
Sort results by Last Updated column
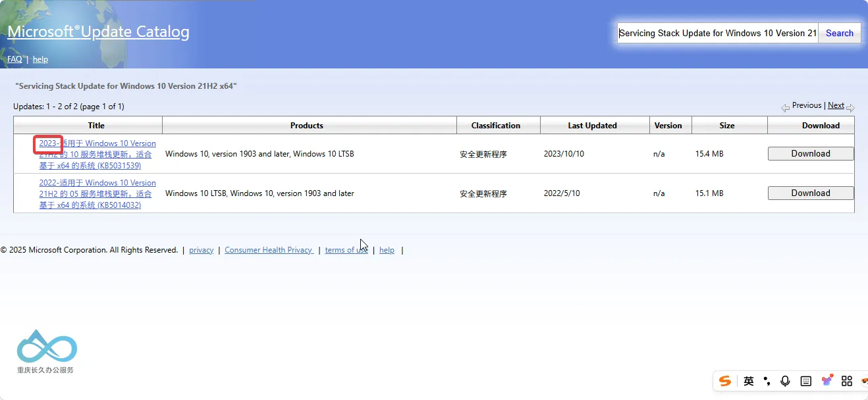[x=593, y=125]
